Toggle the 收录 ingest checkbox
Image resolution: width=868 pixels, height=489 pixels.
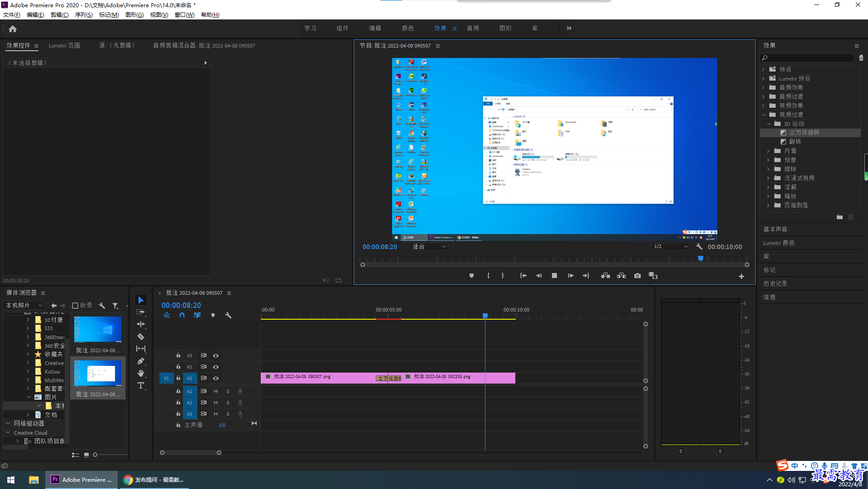click(75, 306)
